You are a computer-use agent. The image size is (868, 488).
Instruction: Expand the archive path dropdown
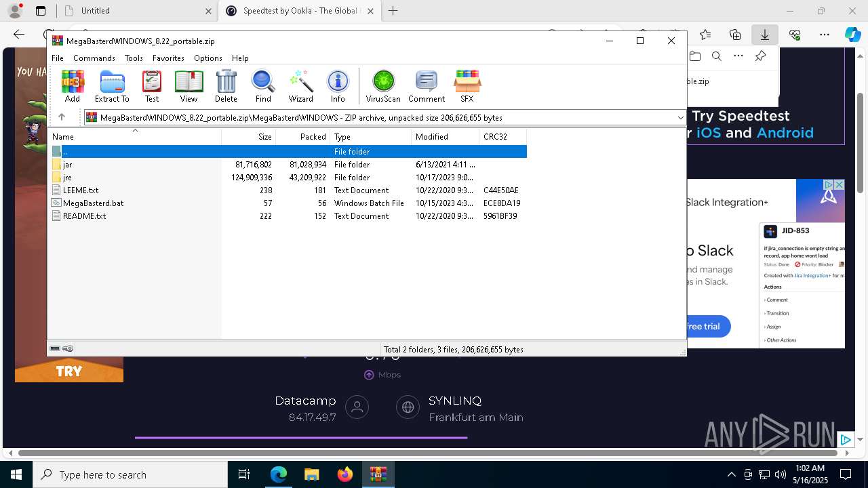pos(680,118)
